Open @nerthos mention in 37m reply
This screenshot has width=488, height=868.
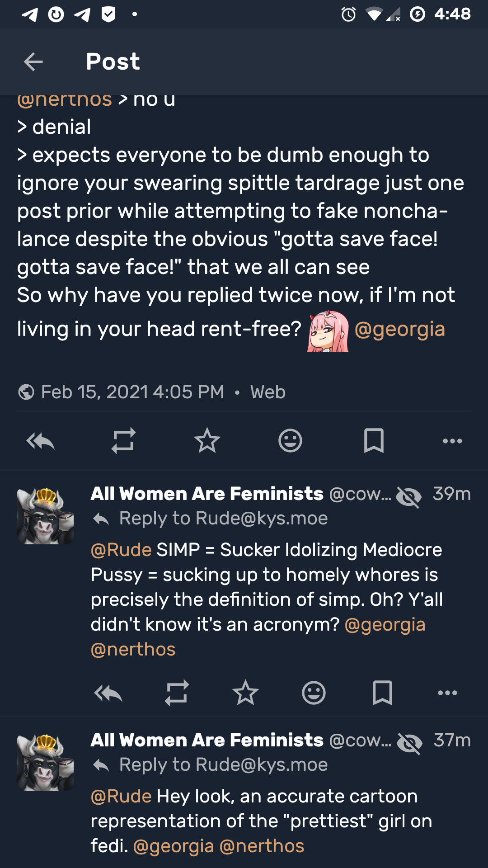[x=262, y=846]
